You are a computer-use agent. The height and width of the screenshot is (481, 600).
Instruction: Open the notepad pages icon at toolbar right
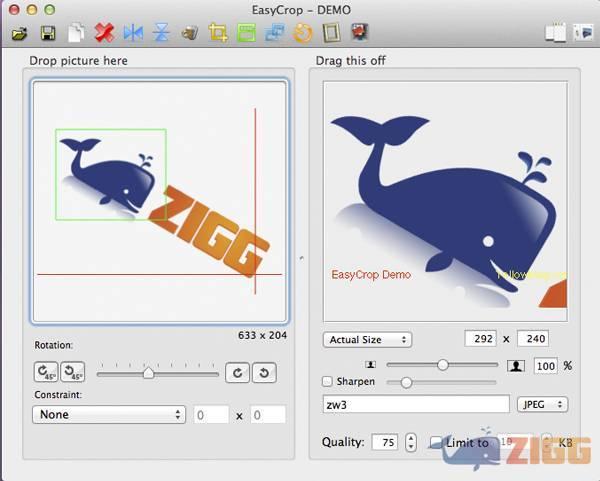pos(556,33)
